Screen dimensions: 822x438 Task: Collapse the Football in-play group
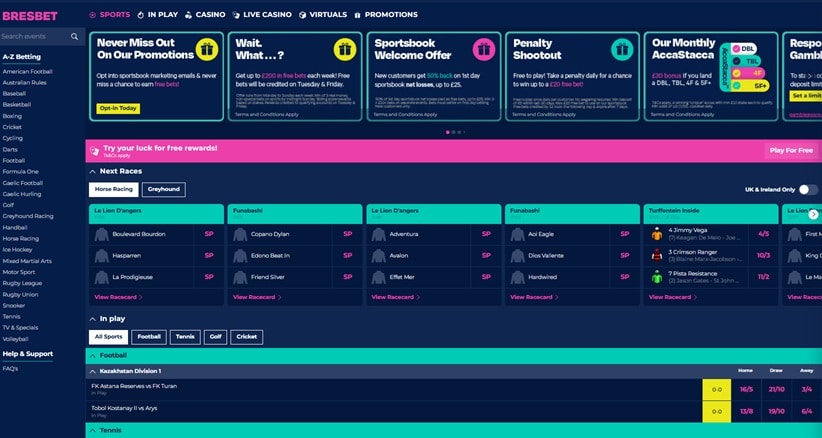[93, 356]
